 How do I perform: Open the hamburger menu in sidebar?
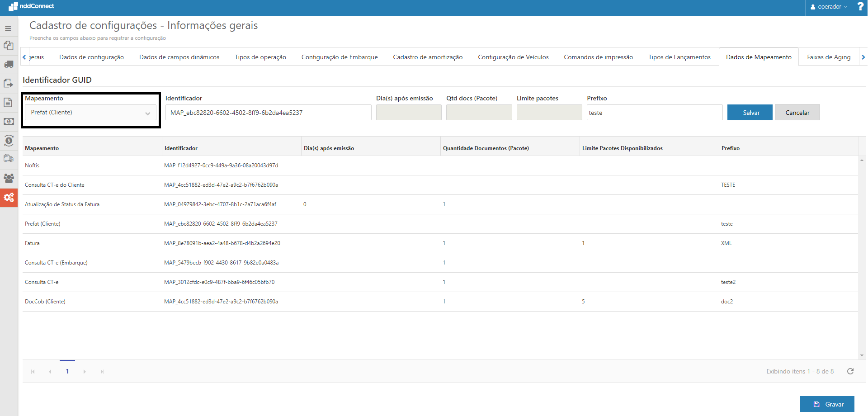point(8,28)
